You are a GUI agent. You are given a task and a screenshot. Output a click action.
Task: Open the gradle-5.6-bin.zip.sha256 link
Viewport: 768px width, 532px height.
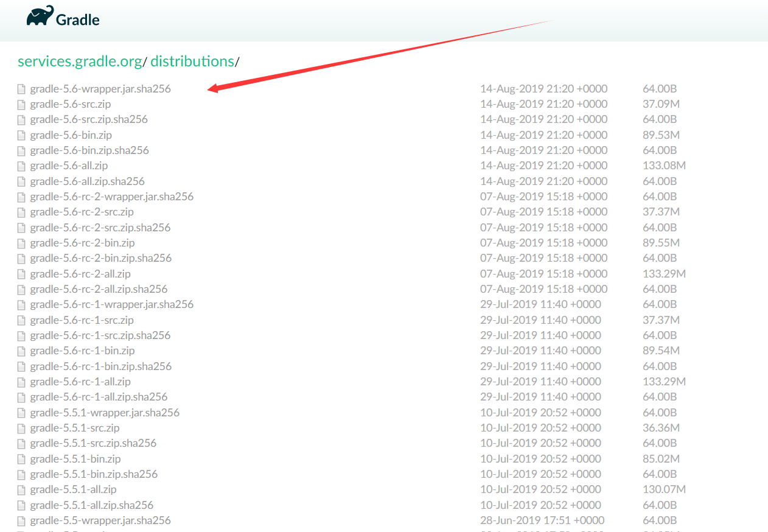tap(89, 150)
